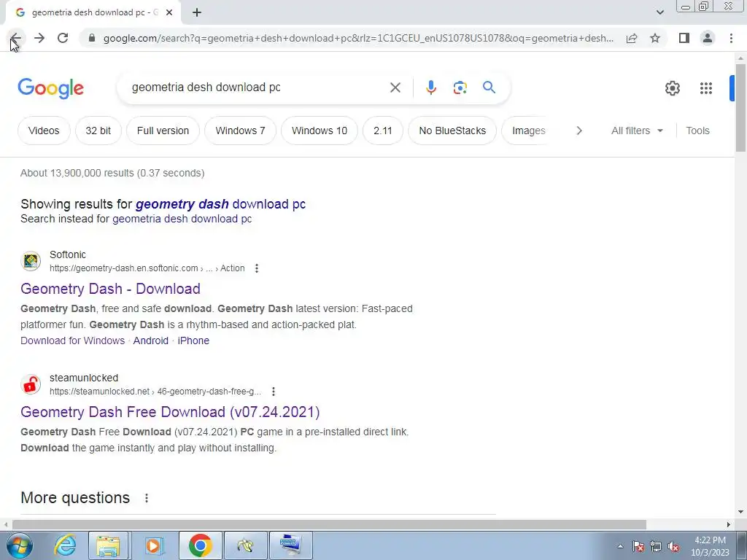Open the muted volume tray icon
The height and width of the screenshot is (560, 747).
pos(673,547)
